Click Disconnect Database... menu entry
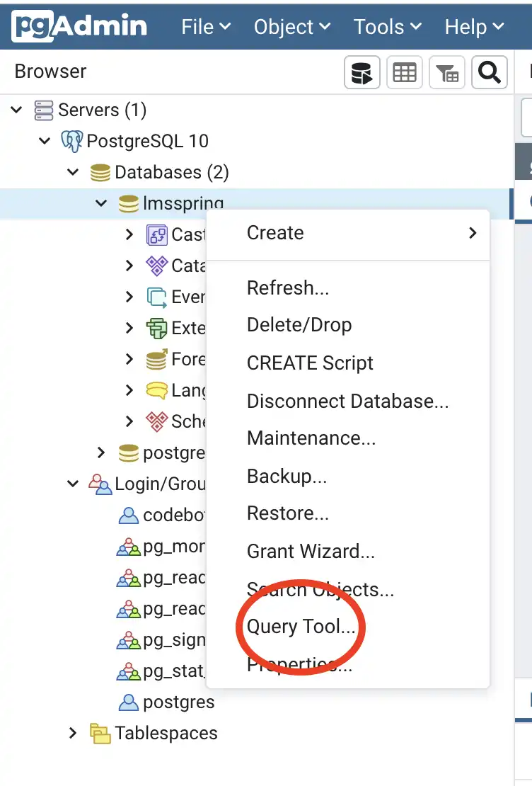 click(x=347, y=401)
